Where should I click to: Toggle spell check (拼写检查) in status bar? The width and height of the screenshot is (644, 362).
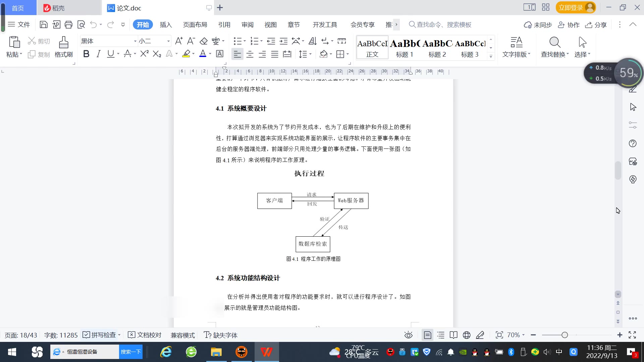click(x=100, y=335)
